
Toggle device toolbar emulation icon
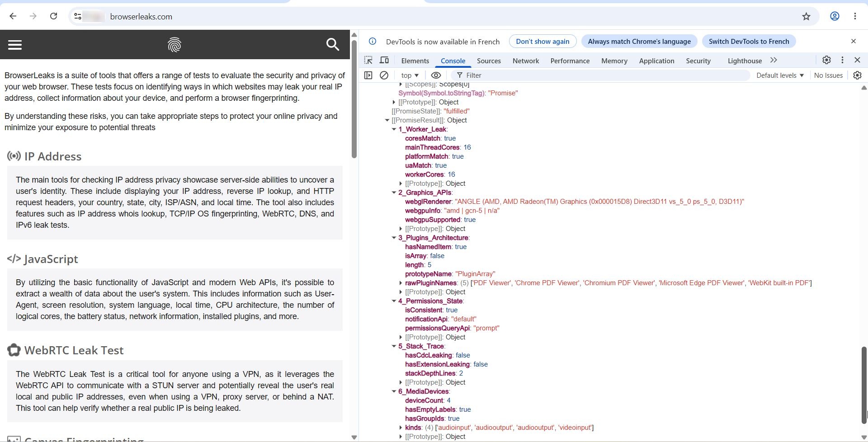click(384, 60)
